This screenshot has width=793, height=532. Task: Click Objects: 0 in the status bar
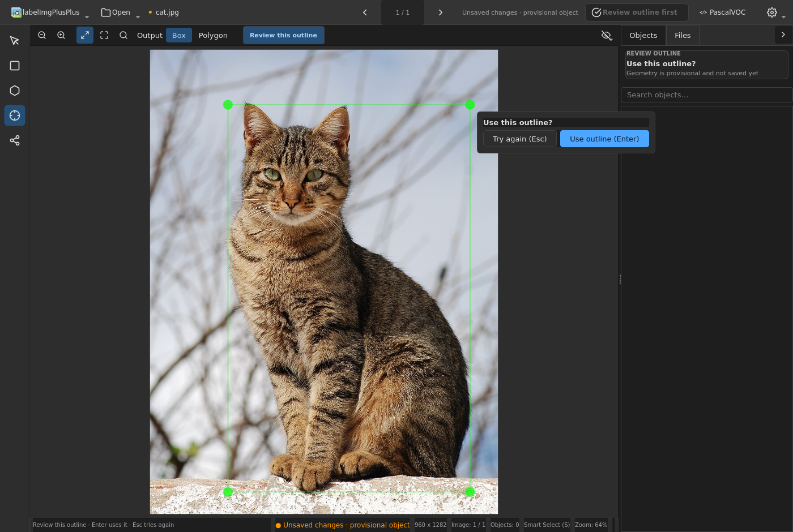pos(505,525)
